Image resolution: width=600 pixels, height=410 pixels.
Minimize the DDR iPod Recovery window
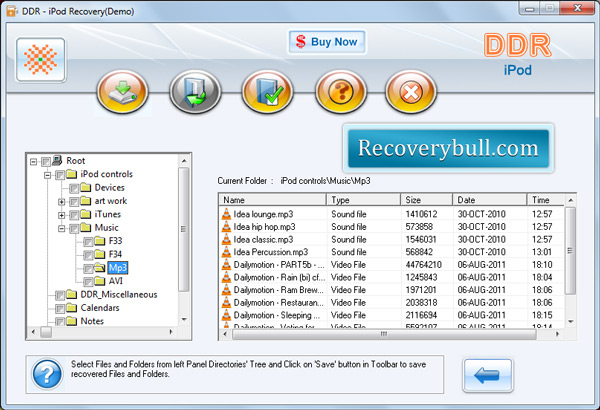[x=530, y=8]
